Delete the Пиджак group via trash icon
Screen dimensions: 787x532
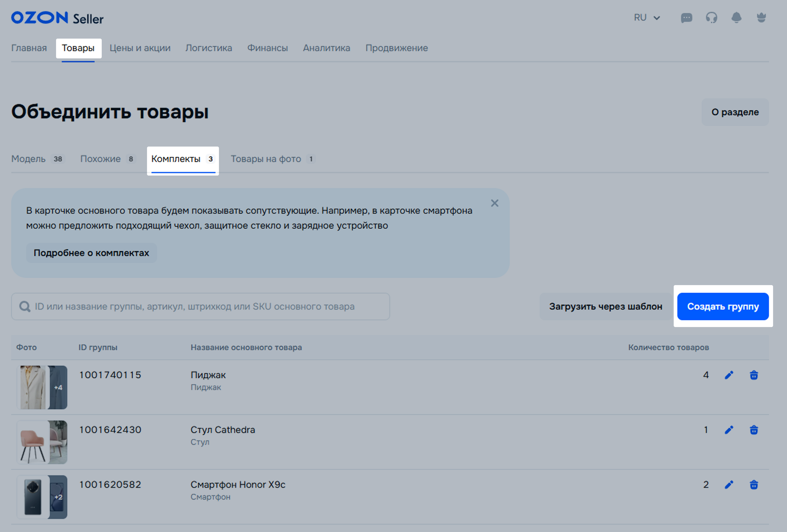[x=754, y=375]
